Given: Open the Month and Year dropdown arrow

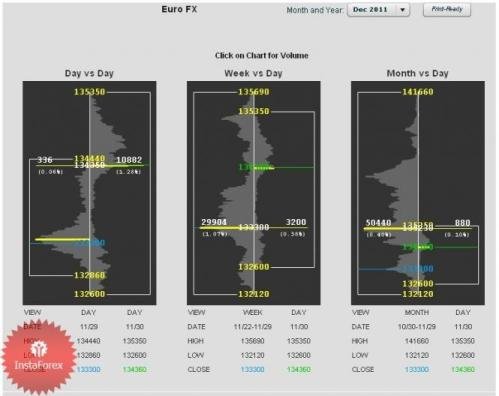Looking at the screenshot, I should coord(403,10).
